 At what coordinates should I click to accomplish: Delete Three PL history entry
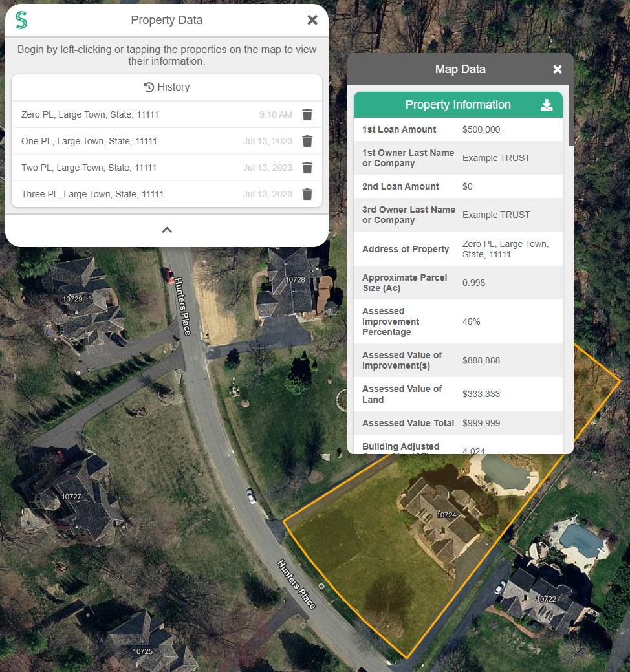tap(307, 194)
